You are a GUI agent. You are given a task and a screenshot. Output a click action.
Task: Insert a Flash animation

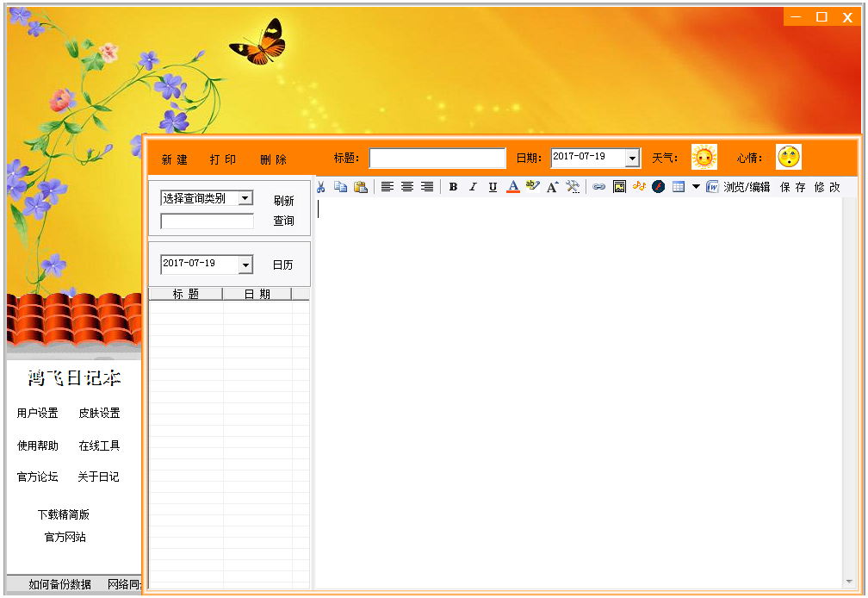659,186
